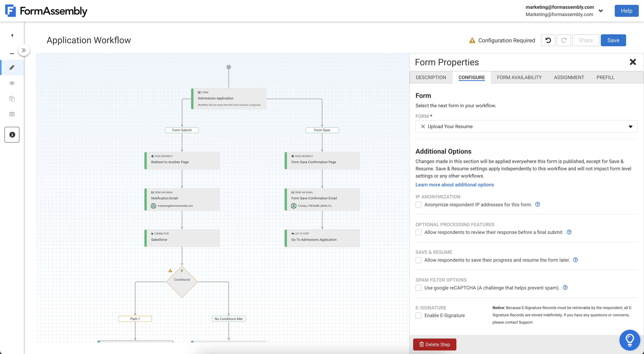Click the circular info icon at the sidebar bottom

12,134
